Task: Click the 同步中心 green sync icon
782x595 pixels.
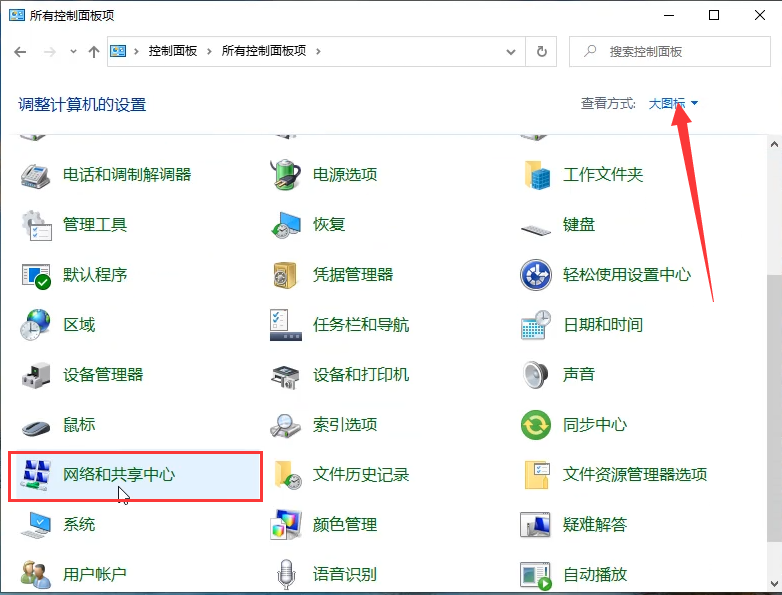Action: click(536, 425)
